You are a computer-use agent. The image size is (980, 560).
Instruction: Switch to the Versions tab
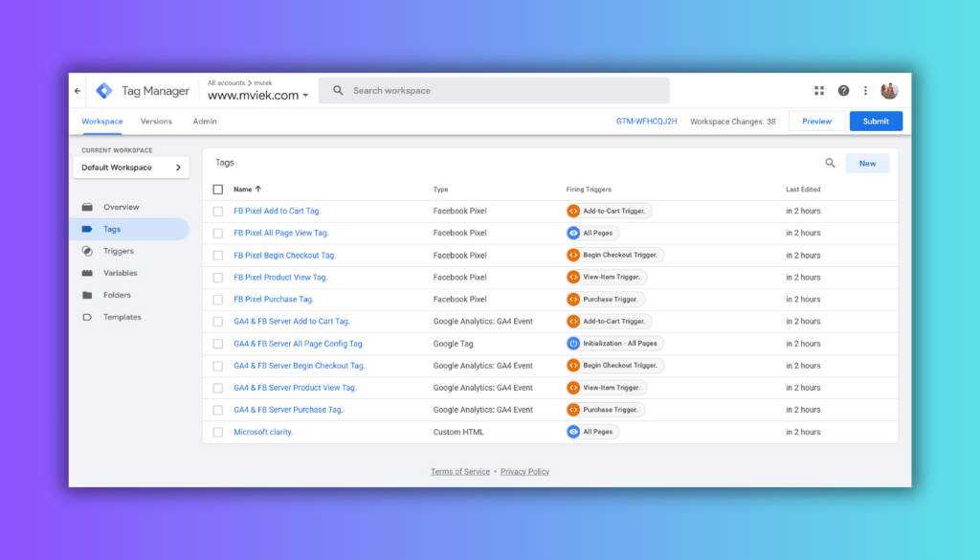coord(156,122)
